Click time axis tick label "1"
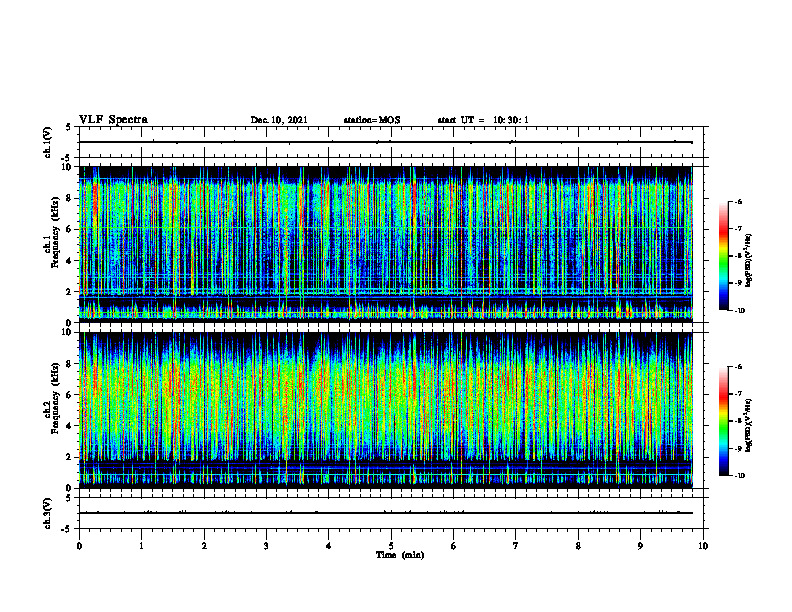 tap(141, 546)
